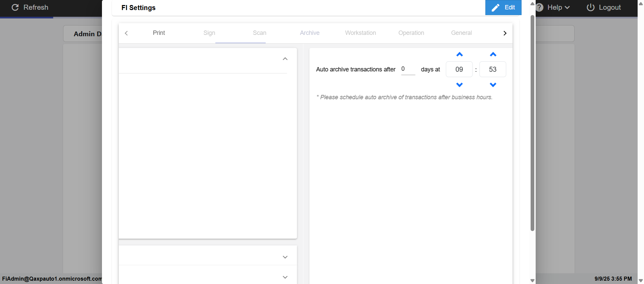644x284 pixels.
Task: Click the hour input box
Action: (x=459, y=69)
